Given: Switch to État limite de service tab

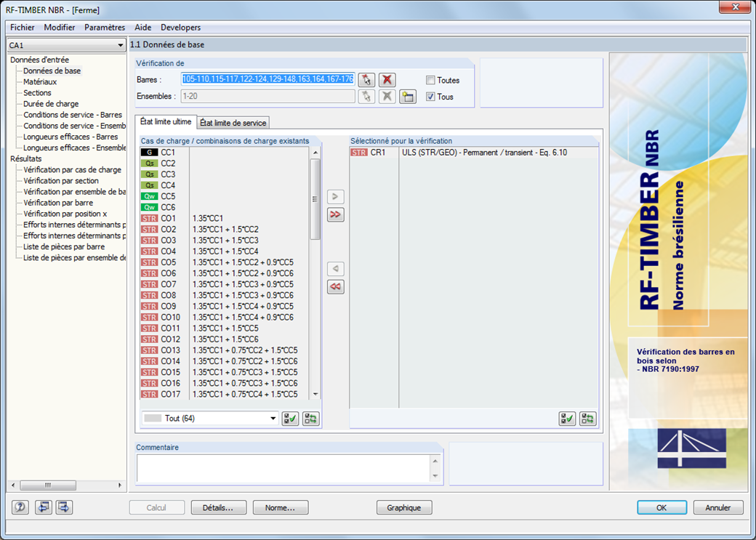Looking at the screenshot, I should (233, 123).
